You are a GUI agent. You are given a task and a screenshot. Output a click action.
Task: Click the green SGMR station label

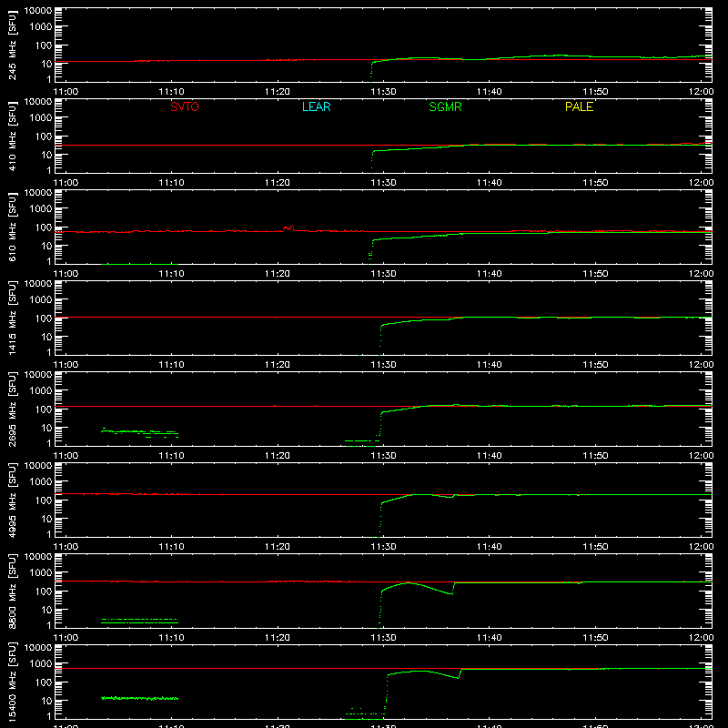click(x=445, y=106)
